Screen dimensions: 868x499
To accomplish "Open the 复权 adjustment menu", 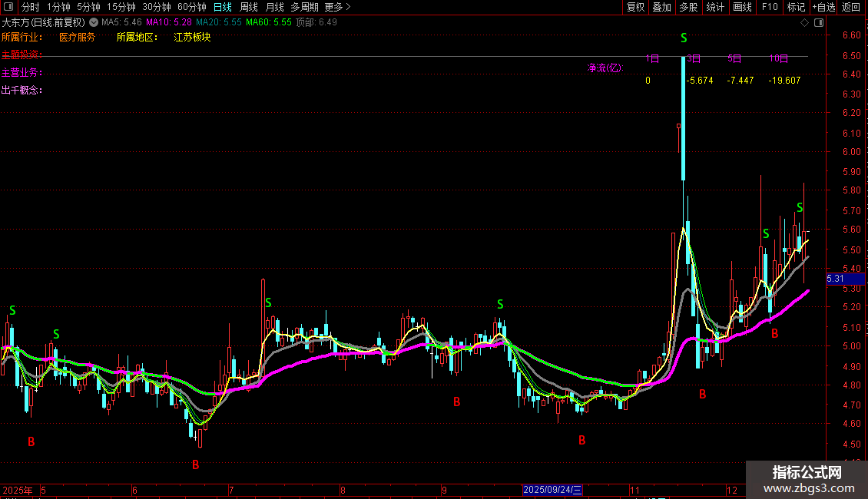I will coord(635,7).
